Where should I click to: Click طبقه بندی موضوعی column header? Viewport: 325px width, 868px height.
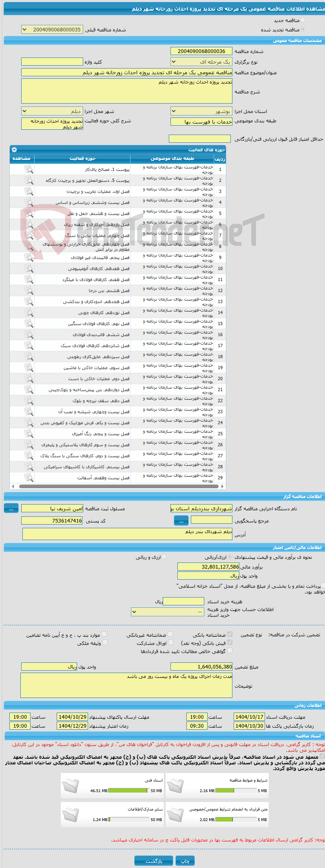point(172,158)
